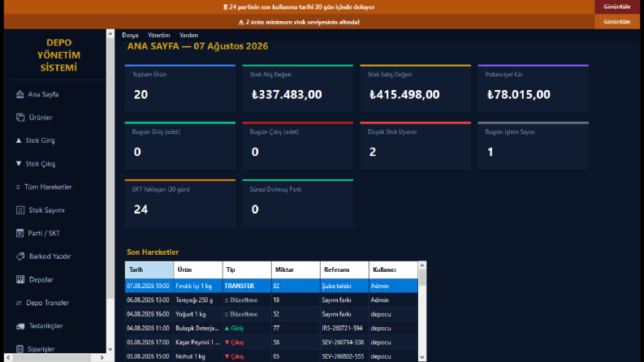This screenshot has height=362, width=644.
Task: Go to Ana Sayfa in sidebar
Action: click(x=43, y=94)
